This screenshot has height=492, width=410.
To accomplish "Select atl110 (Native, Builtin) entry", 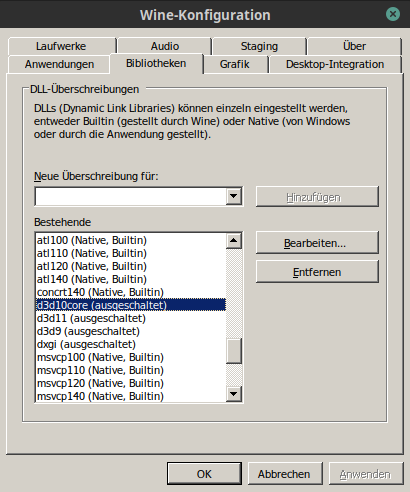I will coord(131,253).
